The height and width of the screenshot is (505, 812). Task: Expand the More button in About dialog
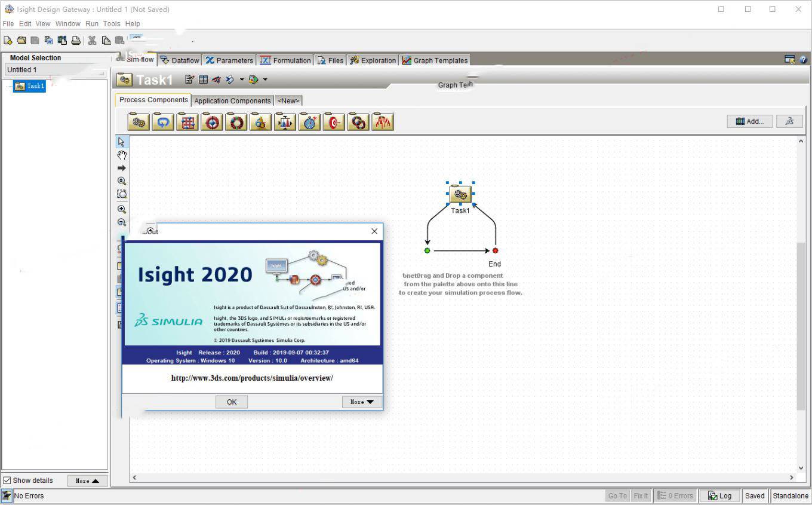click(x=362, y=402)
